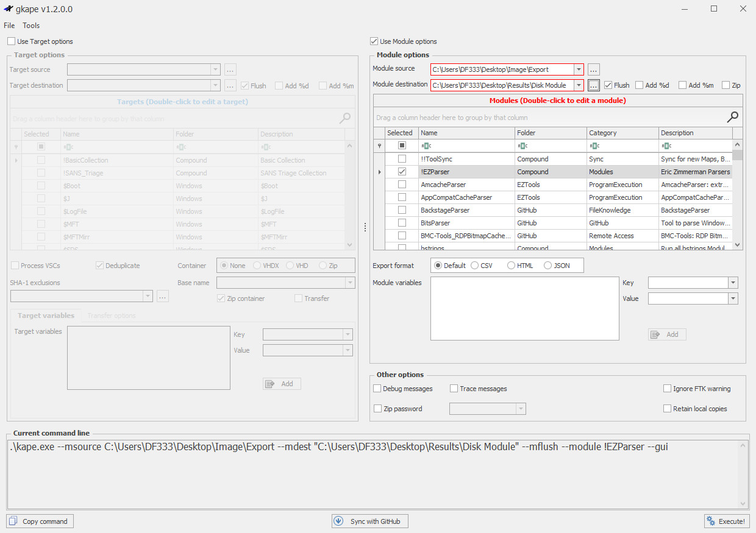Open the File menu
The width and height of the screenshot is (756, 533).
pyautogui.click(x=9, y=26)
